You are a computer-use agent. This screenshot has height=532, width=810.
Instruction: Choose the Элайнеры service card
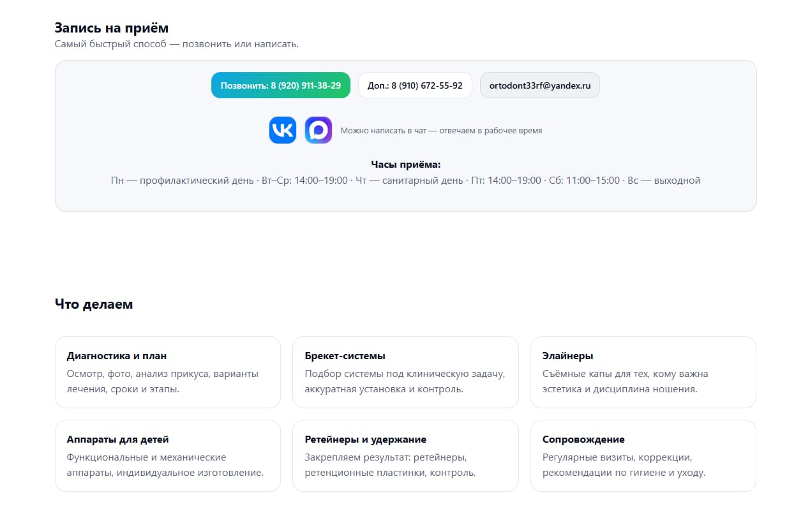click(x=643, y=372)
